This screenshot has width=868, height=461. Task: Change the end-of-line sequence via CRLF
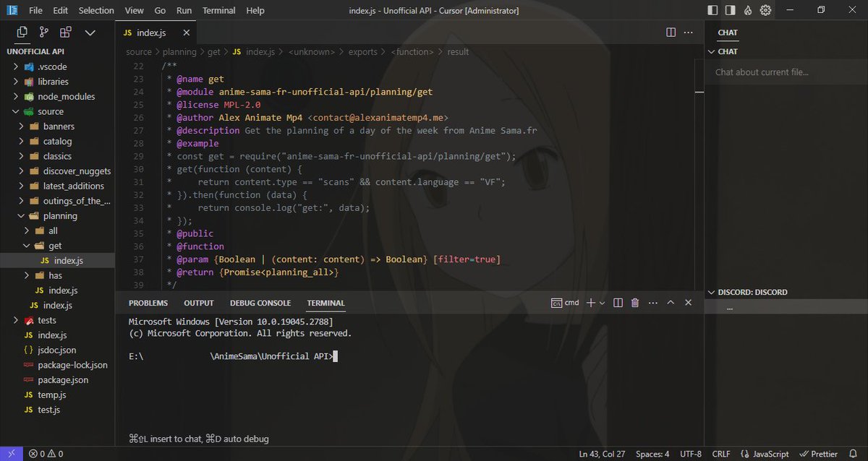(721, 454)
